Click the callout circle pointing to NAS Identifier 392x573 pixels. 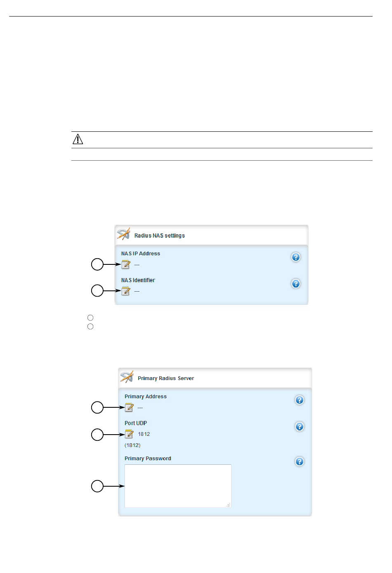point(97,291)
